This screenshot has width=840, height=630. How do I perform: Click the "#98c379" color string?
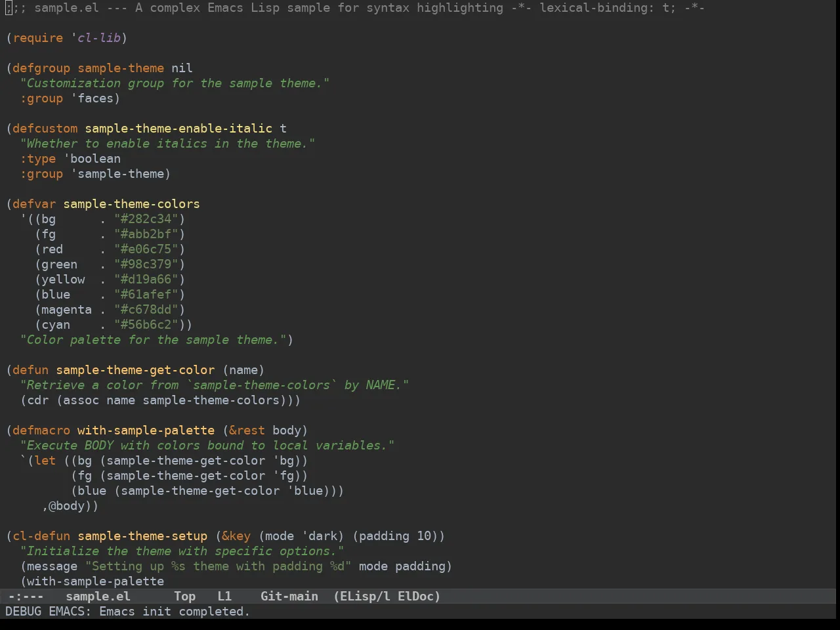click(146, 264)
